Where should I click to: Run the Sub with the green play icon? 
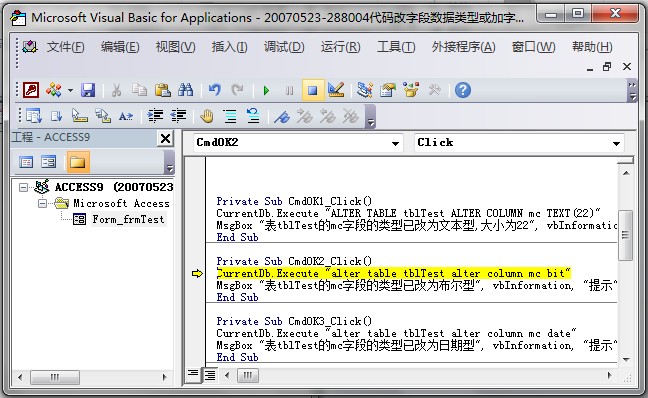pos(266,90)
